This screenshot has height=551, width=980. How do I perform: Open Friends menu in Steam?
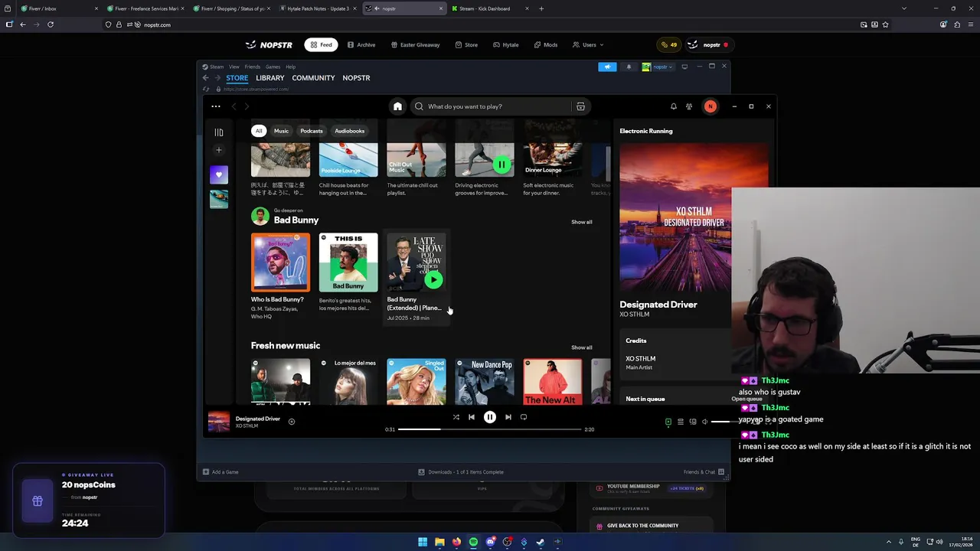(253, 67)
